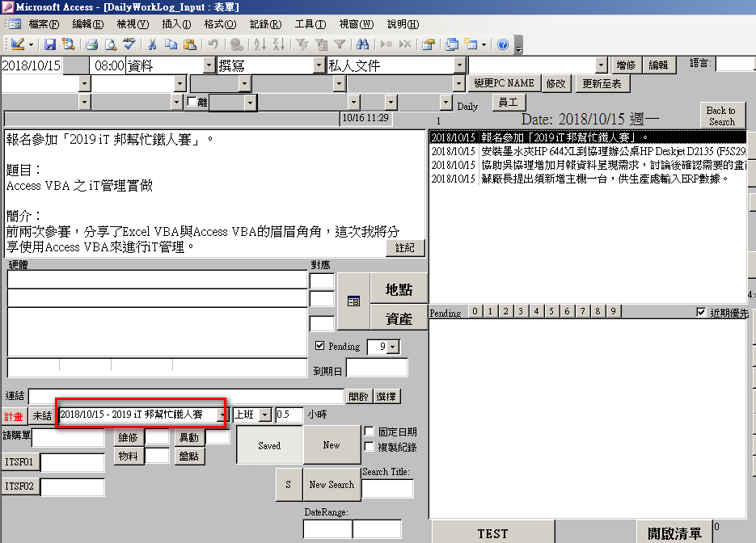Open the 編輯(E) menu
Image resolution: width=756 pixels, height=543 pixels.
point(88,24)
